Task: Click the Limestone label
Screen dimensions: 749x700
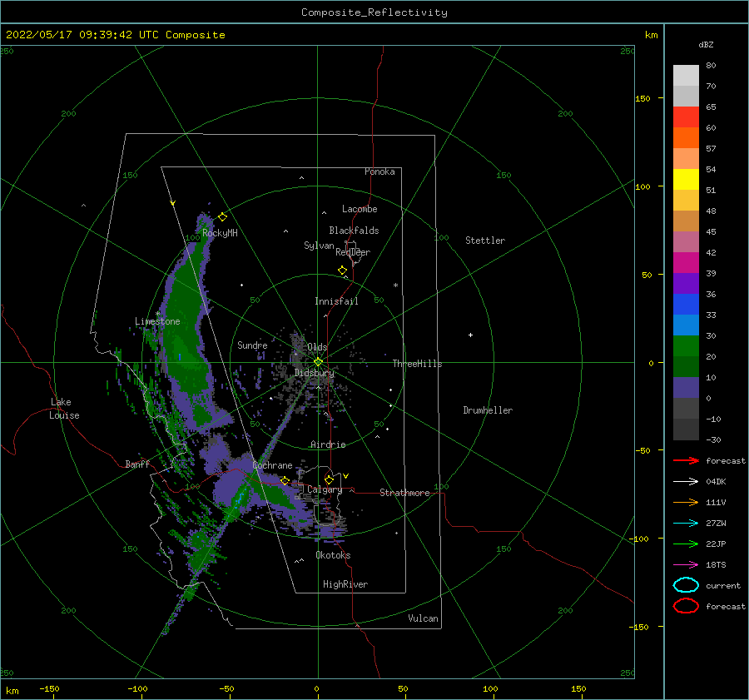Action: (157, 321)
